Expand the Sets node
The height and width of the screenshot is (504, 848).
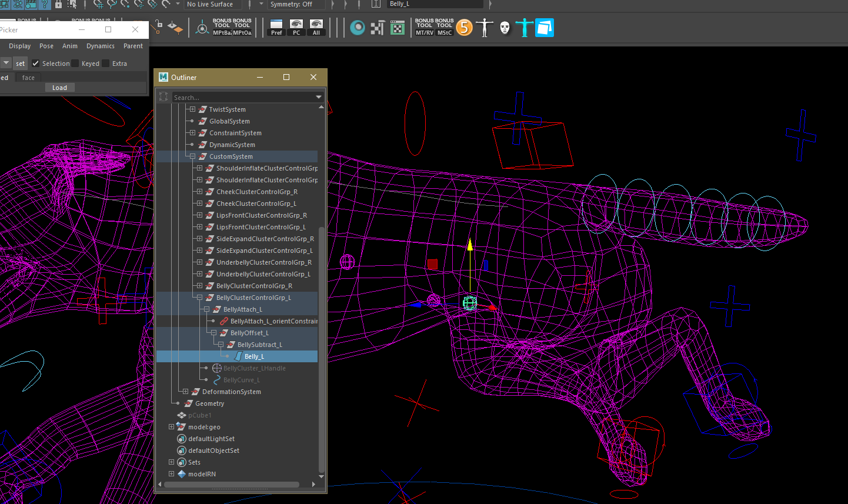171,462
